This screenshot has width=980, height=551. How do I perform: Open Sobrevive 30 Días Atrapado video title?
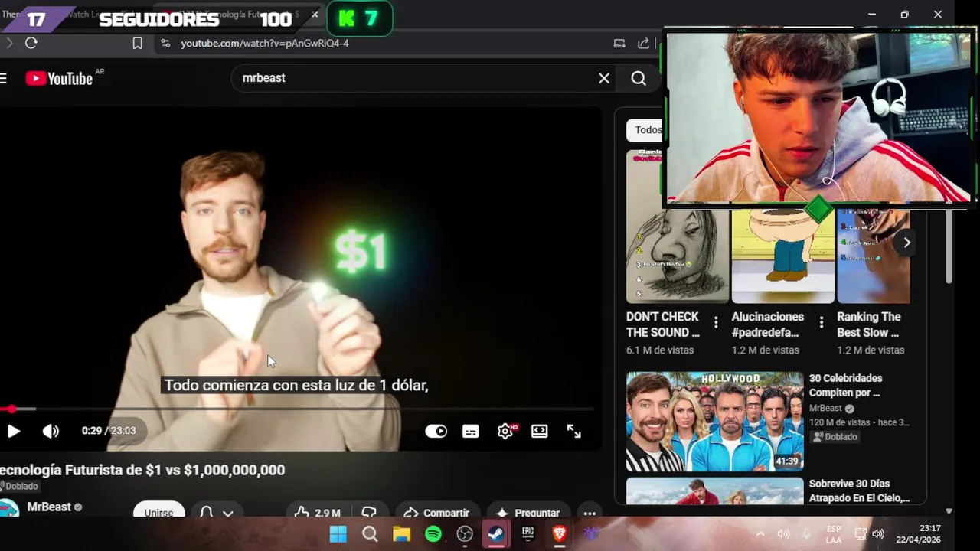click(x=859, y=491)
